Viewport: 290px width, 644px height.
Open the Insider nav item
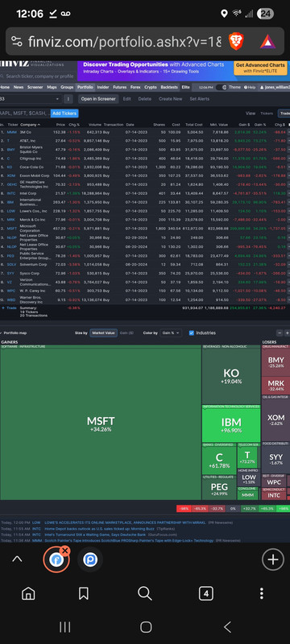[103, 87]
